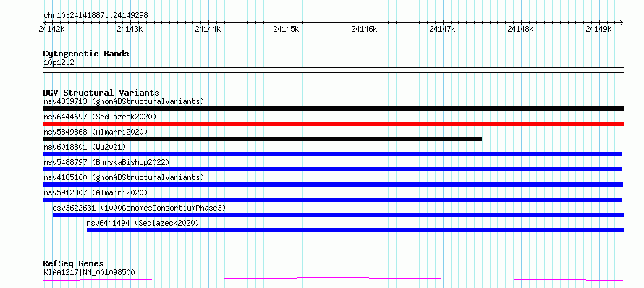Open nsv6441494 (Sedlazeck2020) label

pyautogui.click(x=143, y=223)
